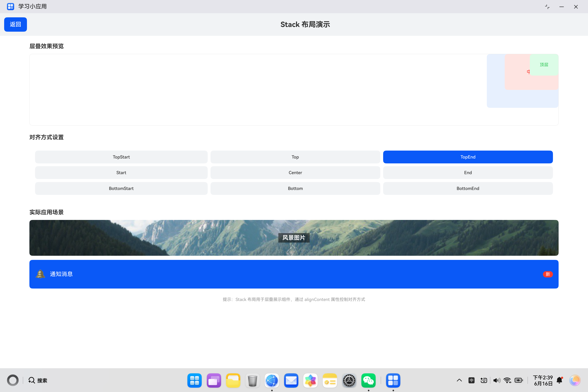Image resolution: width=588 pixels, height=392 pixels.
Task: Set alignment to Bottom
Action: (x=295, y=188)
